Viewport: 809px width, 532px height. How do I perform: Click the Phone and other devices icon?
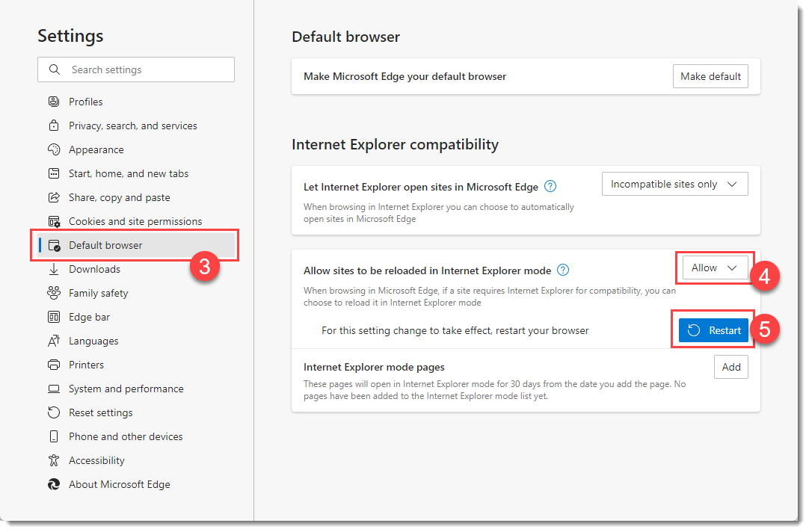(54, 436)
